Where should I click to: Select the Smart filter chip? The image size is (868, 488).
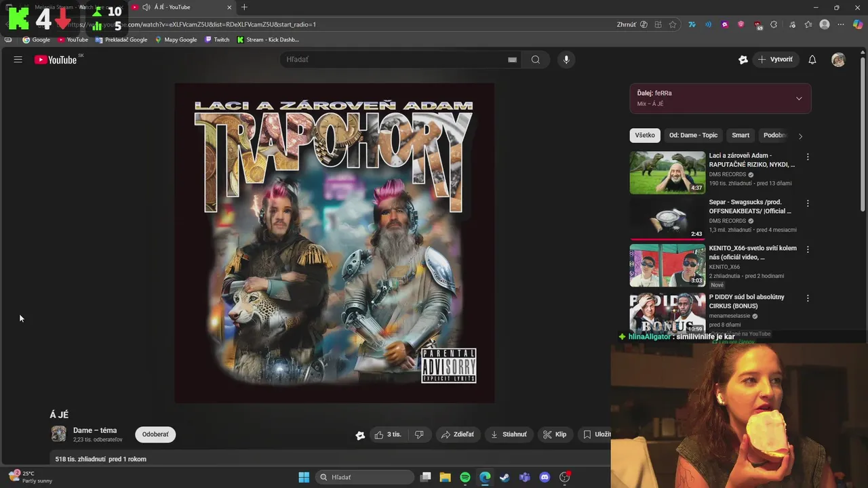pyautogui.click(x=741, y=135)
